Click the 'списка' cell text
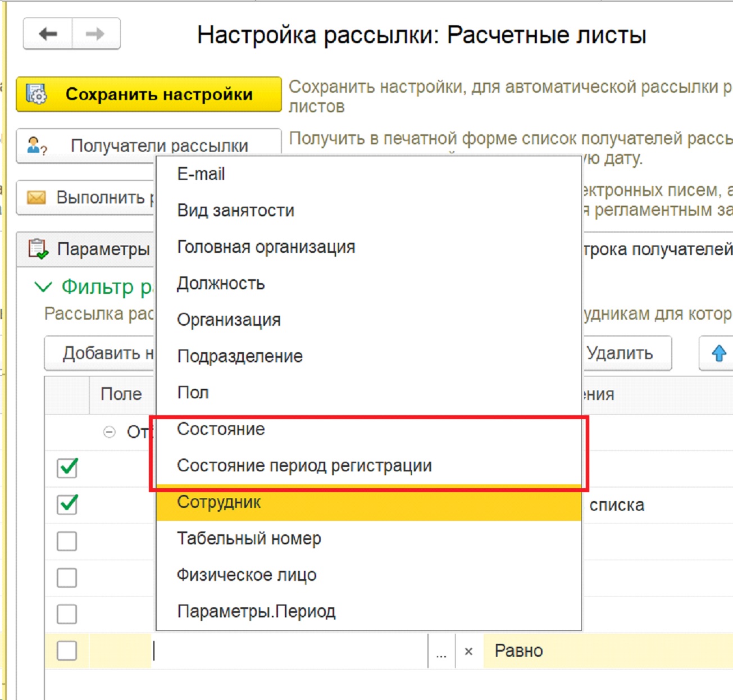The image size is (733, 700). coord(617,505)
